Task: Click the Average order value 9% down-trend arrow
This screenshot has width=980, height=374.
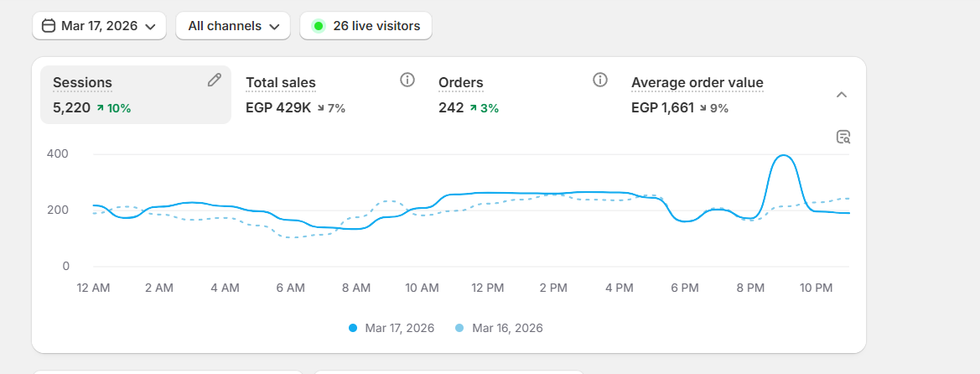Action: pyautogui.click(x=703, y=108)
